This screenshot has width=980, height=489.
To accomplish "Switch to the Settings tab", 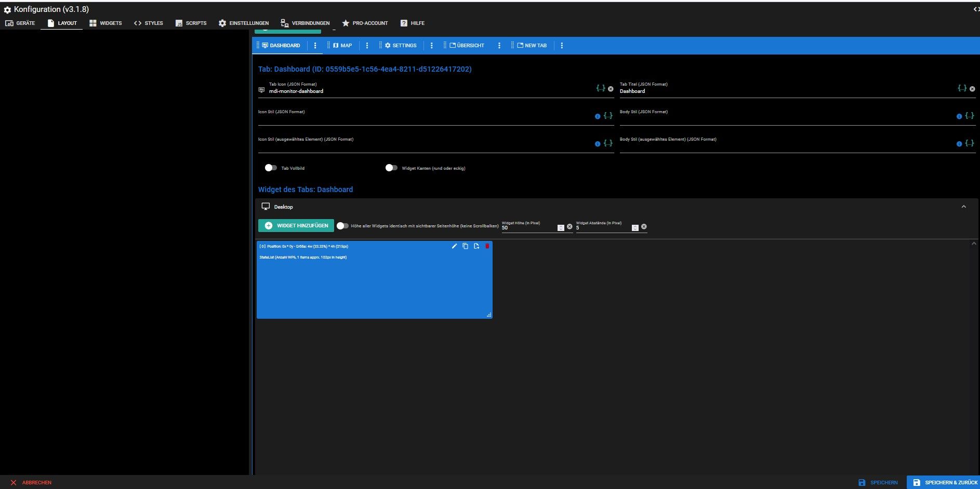I will point(401,46).
